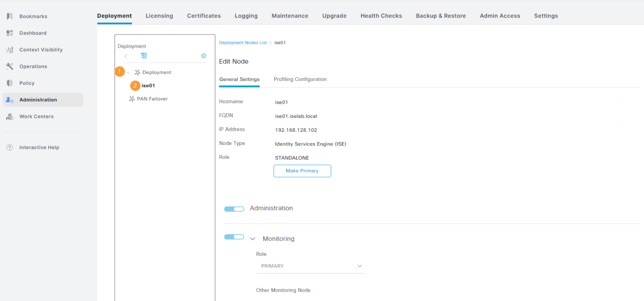Open the Admin Access tab
The height and width of the screenshot is (301, 644).
point(500,16)
